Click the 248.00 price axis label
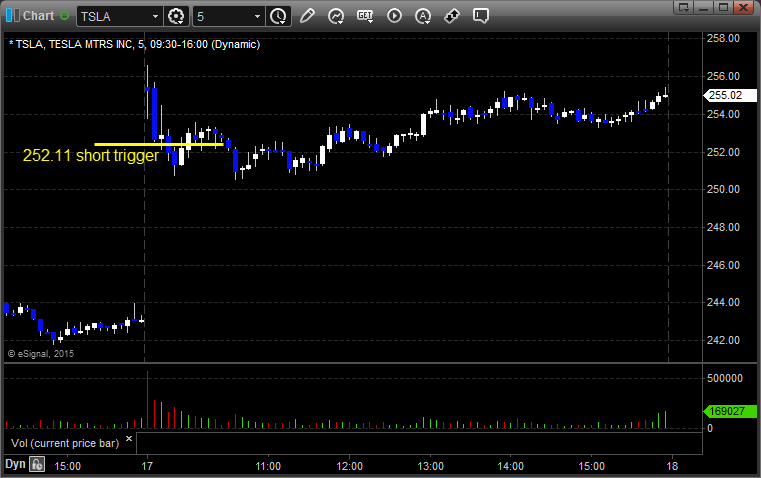Screen dimensions: 761x478 (723, 227)
